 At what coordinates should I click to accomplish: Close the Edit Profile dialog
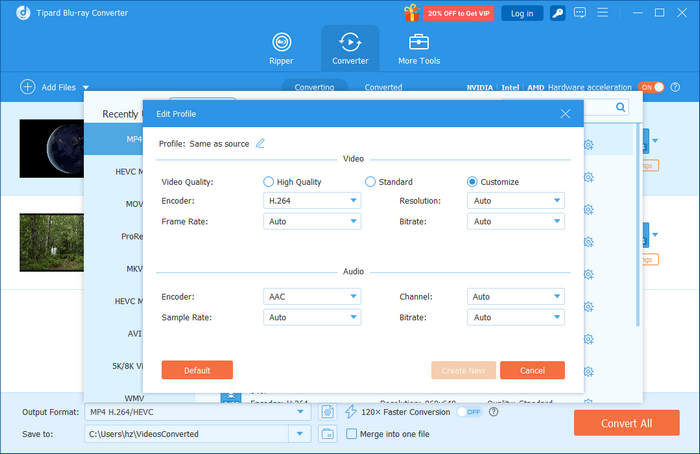coord(565,114)
